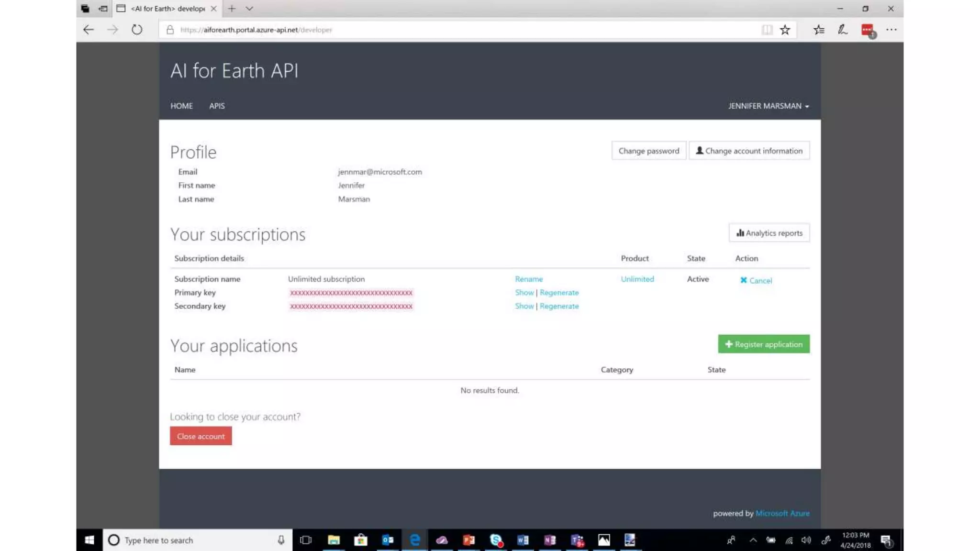Click the web notes pen icon
Viewport: 980px width, 551px height.
click(x=843, y=30)
